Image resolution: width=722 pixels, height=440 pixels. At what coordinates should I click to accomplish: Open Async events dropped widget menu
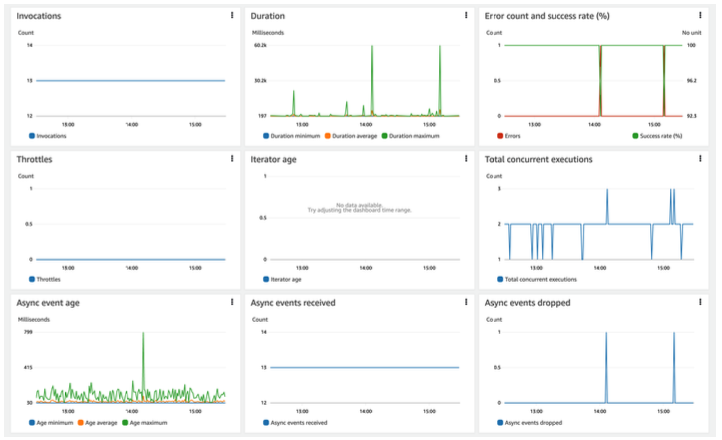700,302
